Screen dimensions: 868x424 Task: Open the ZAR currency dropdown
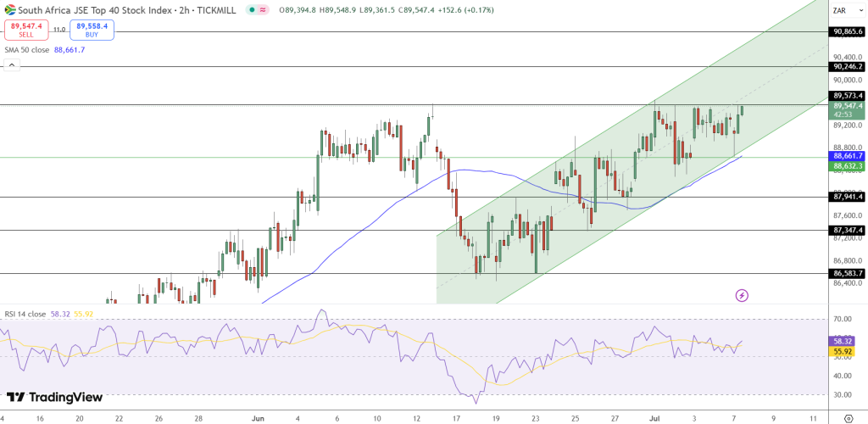848,10
